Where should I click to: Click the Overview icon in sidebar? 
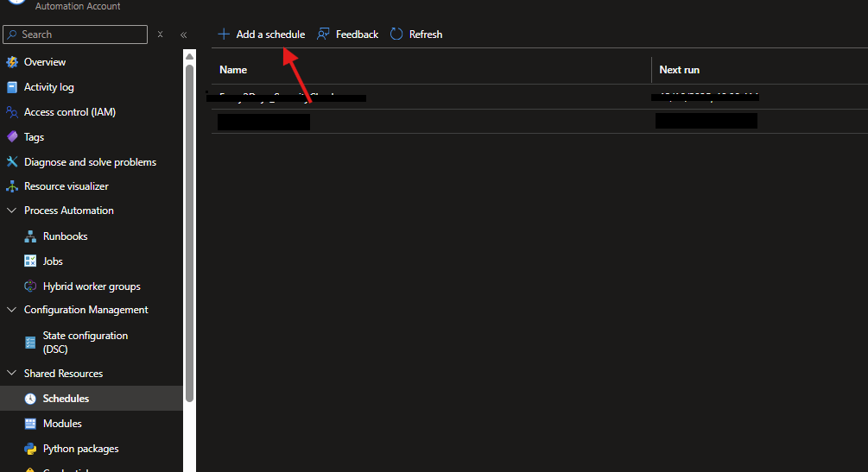pos(12,62)
